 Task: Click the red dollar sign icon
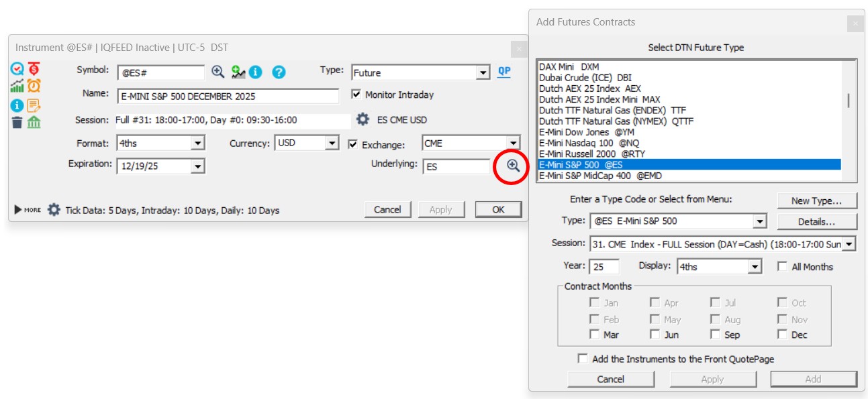tap(34, 68)
